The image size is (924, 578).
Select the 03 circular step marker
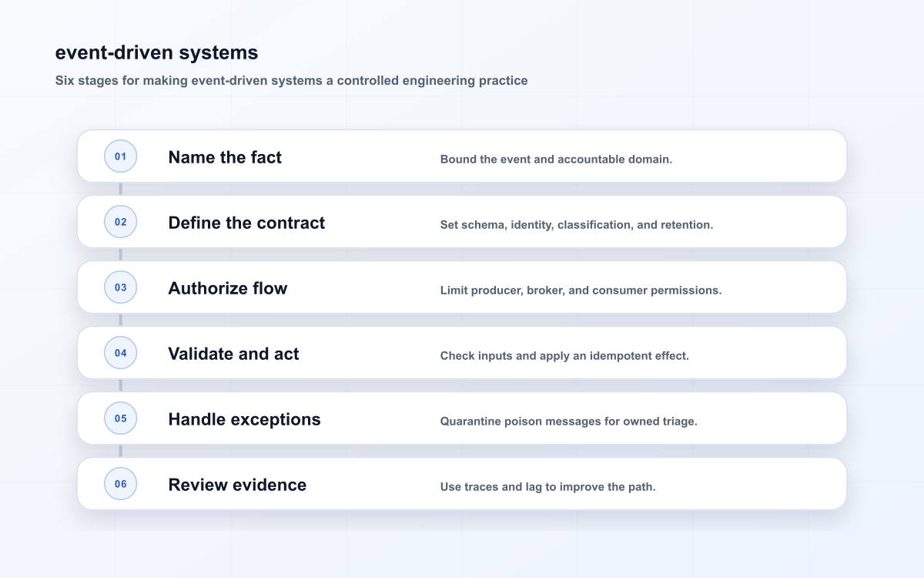[x=121, y=287]
